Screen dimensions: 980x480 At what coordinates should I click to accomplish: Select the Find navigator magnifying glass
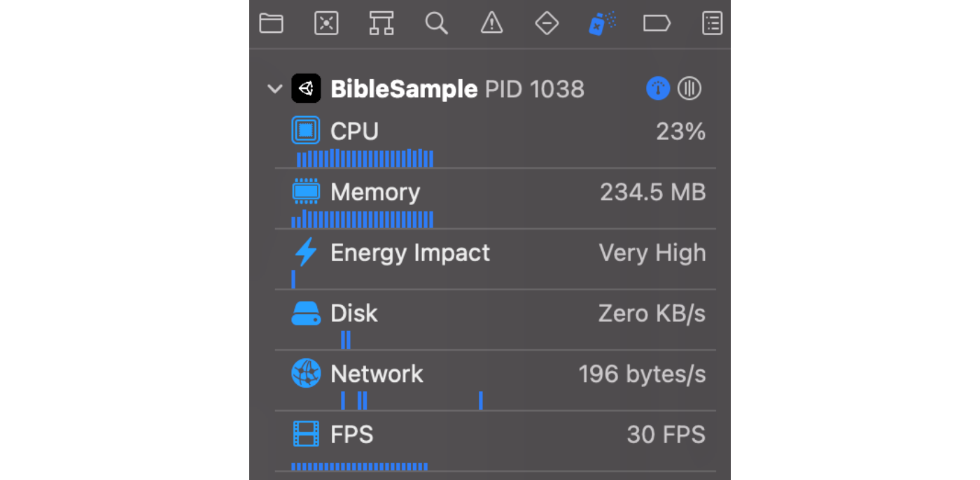click(436, 23)
